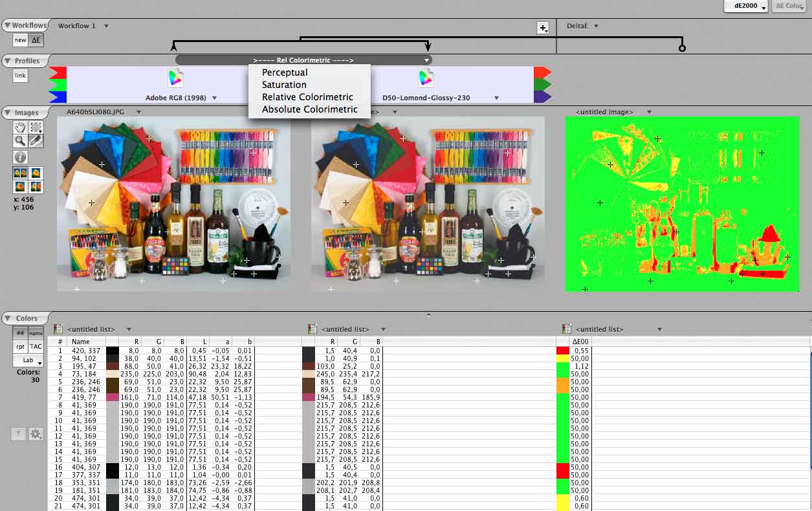Open the Colors gear settings icon

pyautogui.click(x=36, y=434)
